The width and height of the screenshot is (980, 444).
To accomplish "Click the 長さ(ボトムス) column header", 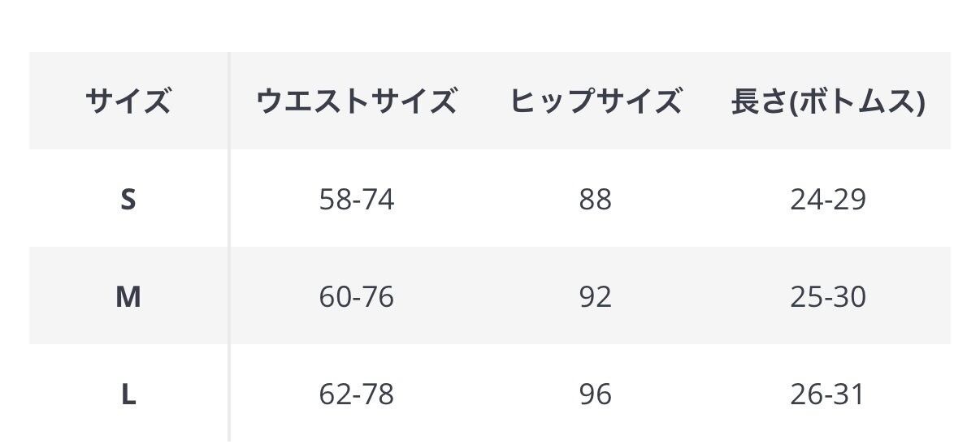I will (827, 102).
